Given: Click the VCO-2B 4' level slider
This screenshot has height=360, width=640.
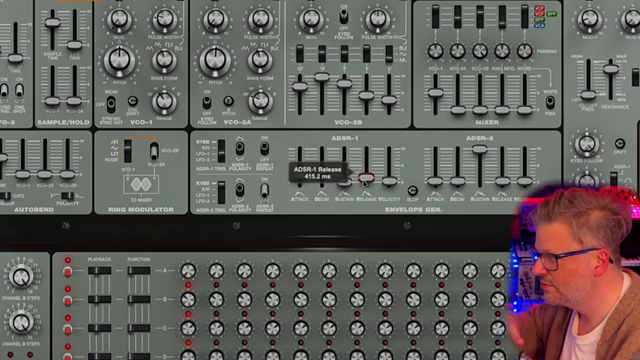Looking at the screenshot, I should point(366,96).
